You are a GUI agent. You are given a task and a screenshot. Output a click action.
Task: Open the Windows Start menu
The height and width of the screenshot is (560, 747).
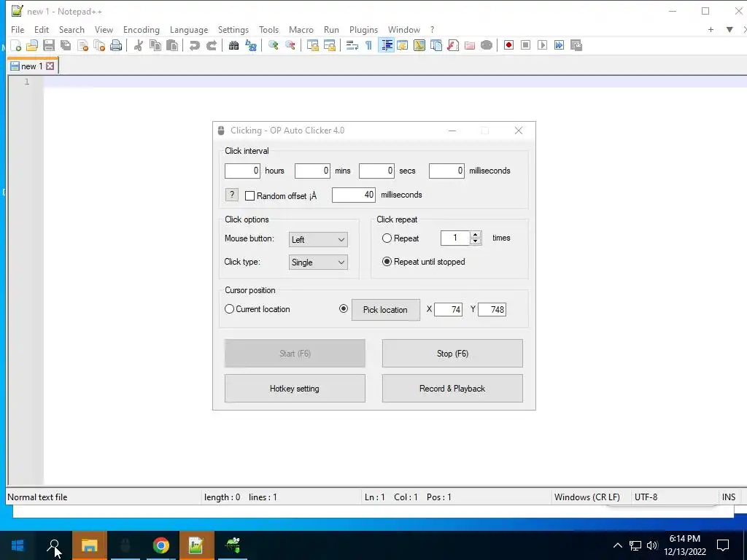pyautogui.click(x=18, y=545)
